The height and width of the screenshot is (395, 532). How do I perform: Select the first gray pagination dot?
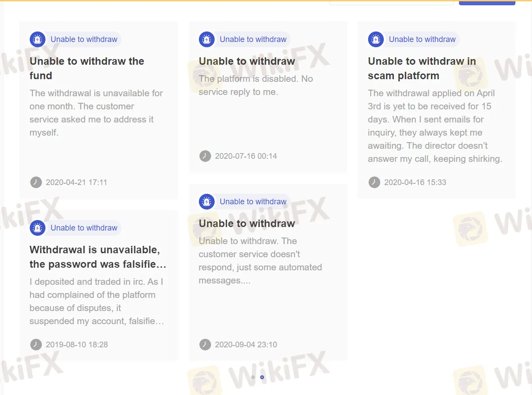[253, 377]
